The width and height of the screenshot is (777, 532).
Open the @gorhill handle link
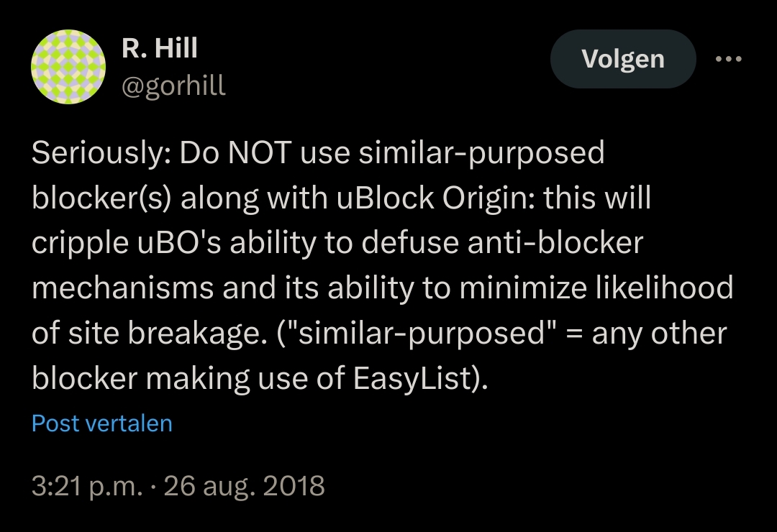pyautogui.click(x=173, y=86)
